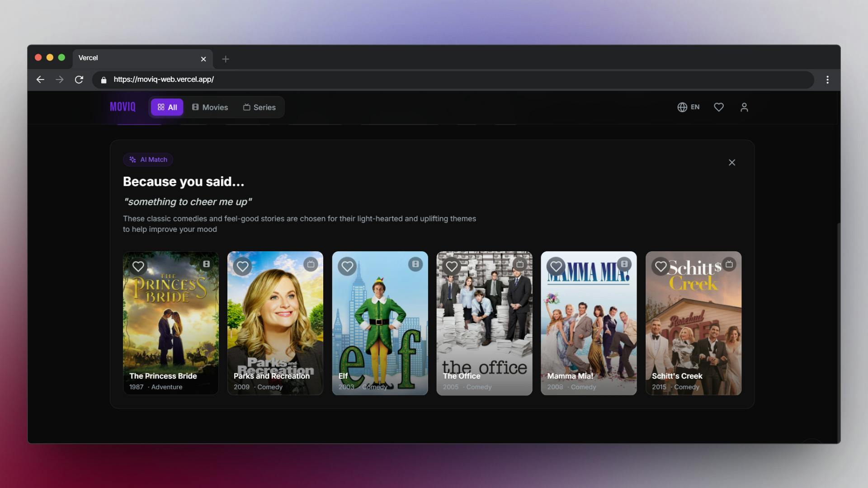Open the favorites list from header heart

(x=719, y=107)
